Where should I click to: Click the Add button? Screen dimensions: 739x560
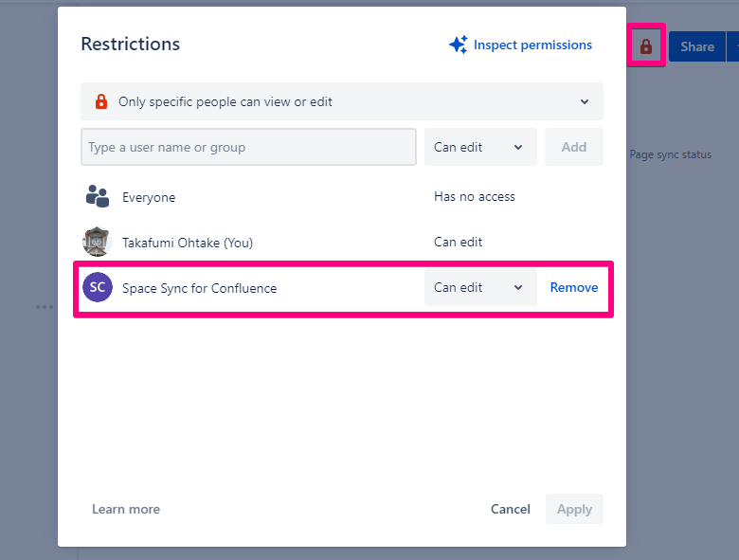coord(574,147)
